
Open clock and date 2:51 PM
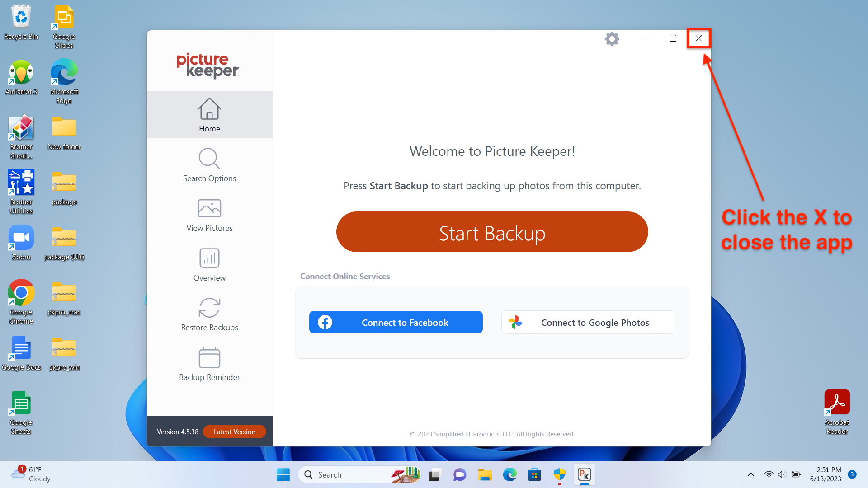click(826, 474)
